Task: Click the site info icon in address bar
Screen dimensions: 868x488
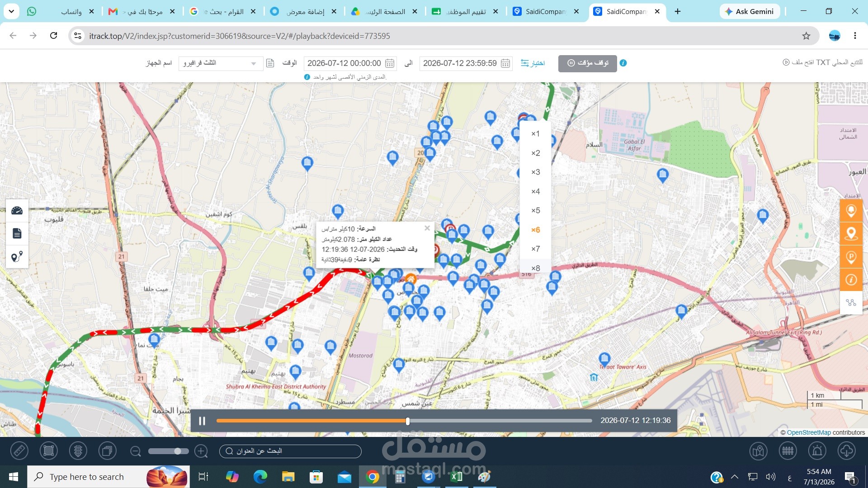Action: coord(78,36)
